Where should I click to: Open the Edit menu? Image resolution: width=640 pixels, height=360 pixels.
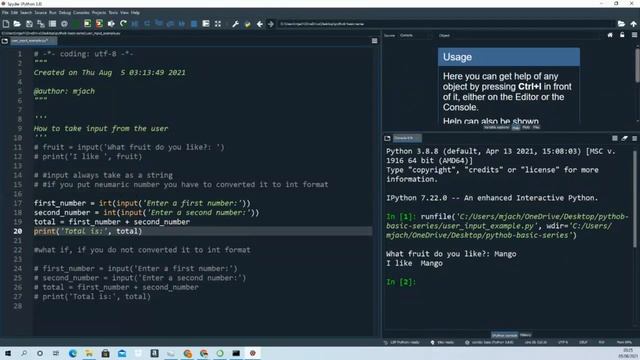[14, 13]
